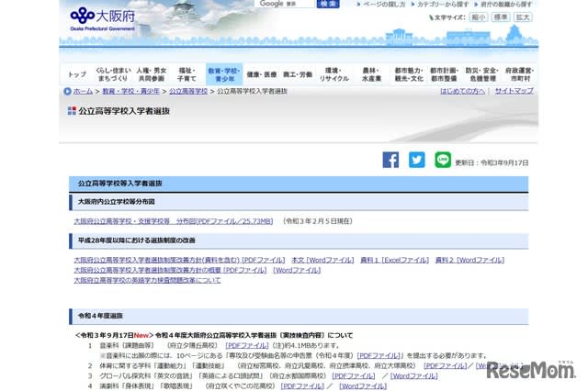Select 府政運営・市町村 tab
The height and width of the screenshot is (391, 588).
tap(519, 74)
